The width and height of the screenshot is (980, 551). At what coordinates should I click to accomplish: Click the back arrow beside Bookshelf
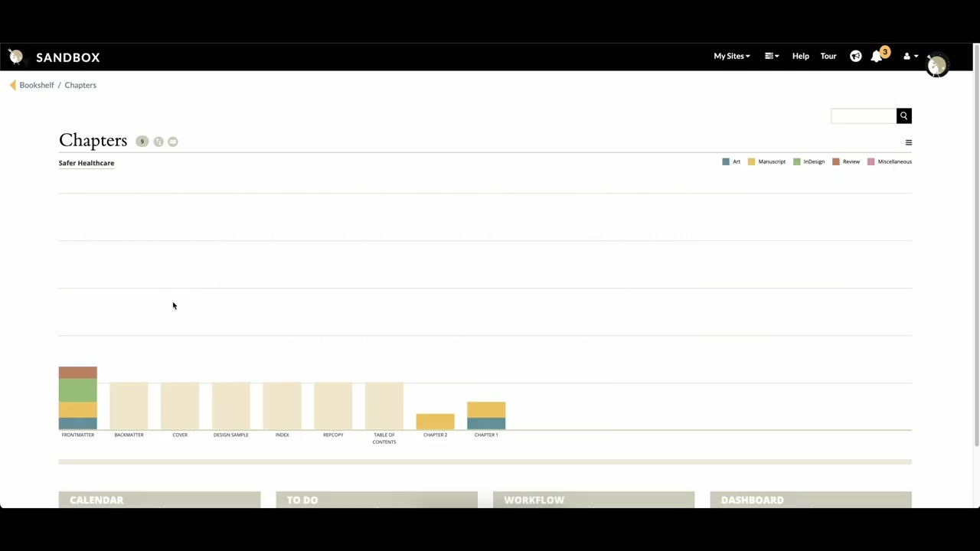click(x=12, y=85)
